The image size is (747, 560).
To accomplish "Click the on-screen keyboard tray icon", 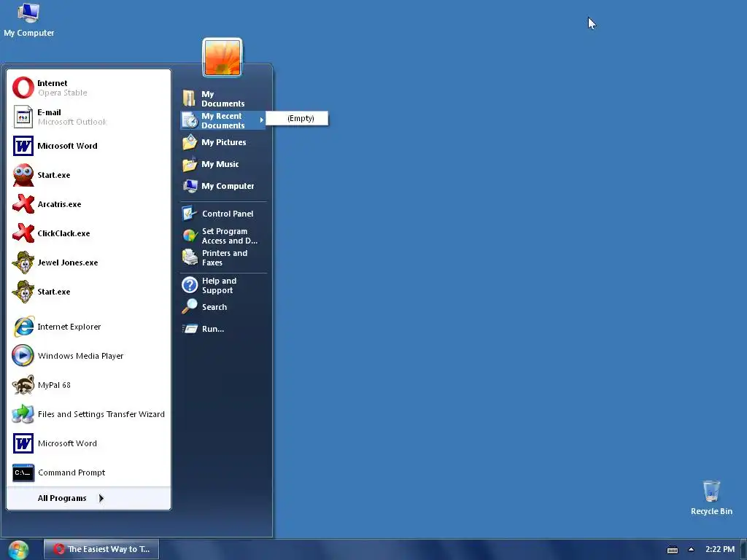I will point(672,550).
